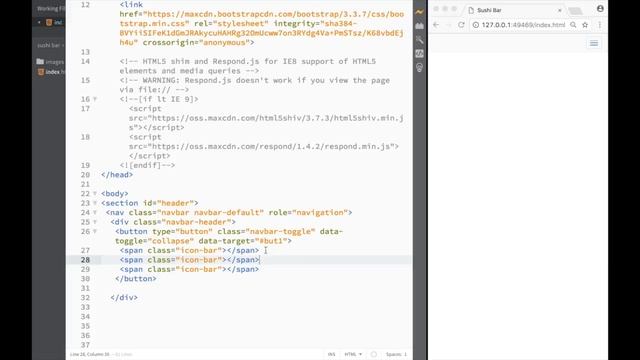The height and width of the screenshot is (360, 640).
Task: Click the zoom magnifier icon in address bar
Action: (x=573, y=25)
